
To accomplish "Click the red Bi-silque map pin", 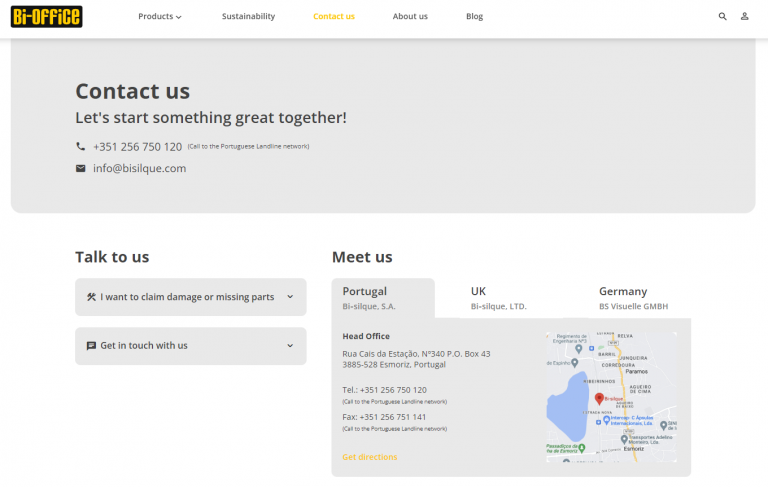I will click(x=599, y=397).
